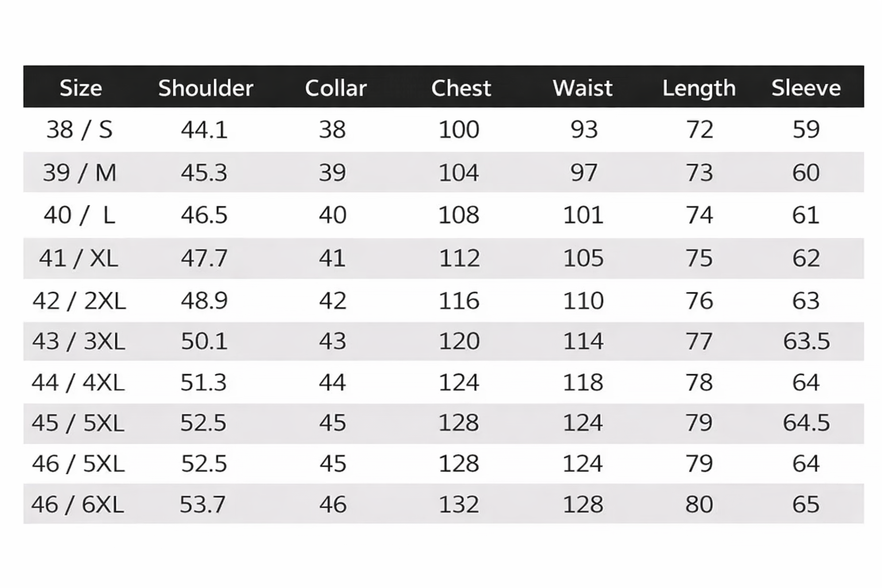Viewport: 882px width, 588px height.
Task: Select the Waist column header
Action: pos(582,88)
